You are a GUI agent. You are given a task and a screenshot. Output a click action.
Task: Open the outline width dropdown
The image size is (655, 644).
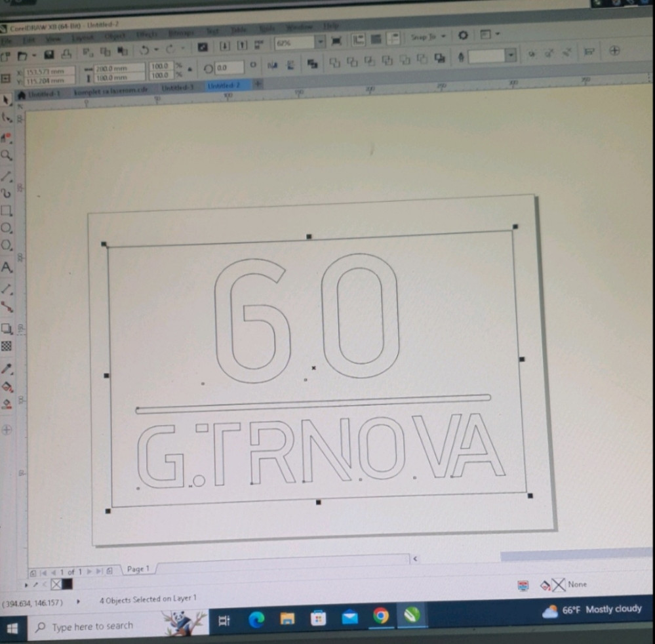pyautogui.click(x=511, y=55)
